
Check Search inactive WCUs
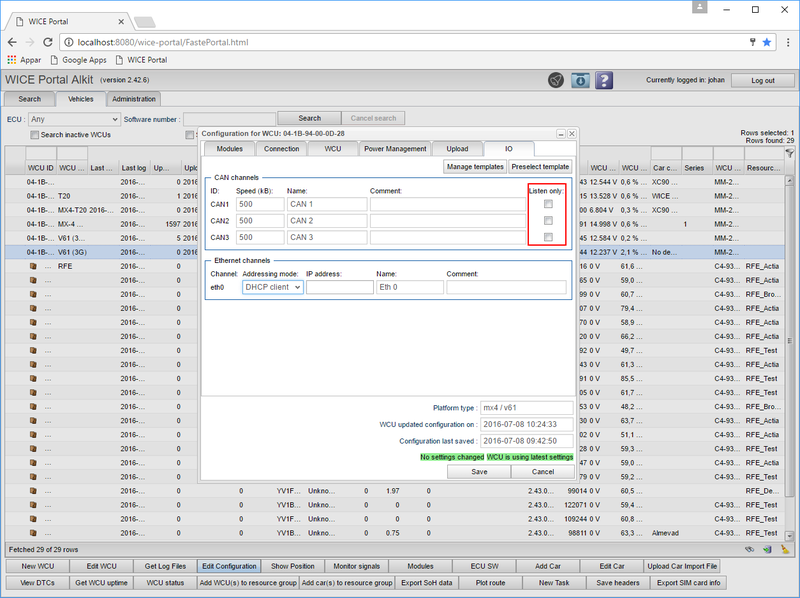coord(35,135)
